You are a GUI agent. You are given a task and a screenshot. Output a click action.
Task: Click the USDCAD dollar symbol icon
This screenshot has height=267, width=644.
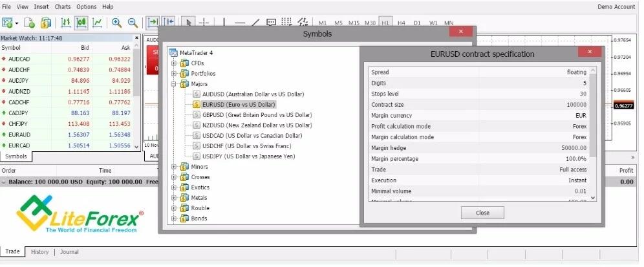[197, 136]
